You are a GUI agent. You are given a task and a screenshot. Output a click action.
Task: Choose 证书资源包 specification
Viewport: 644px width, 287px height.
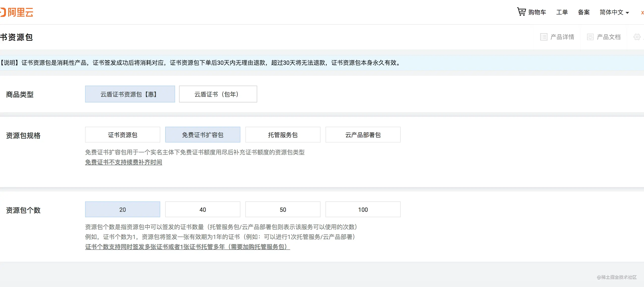coord(122,135)
